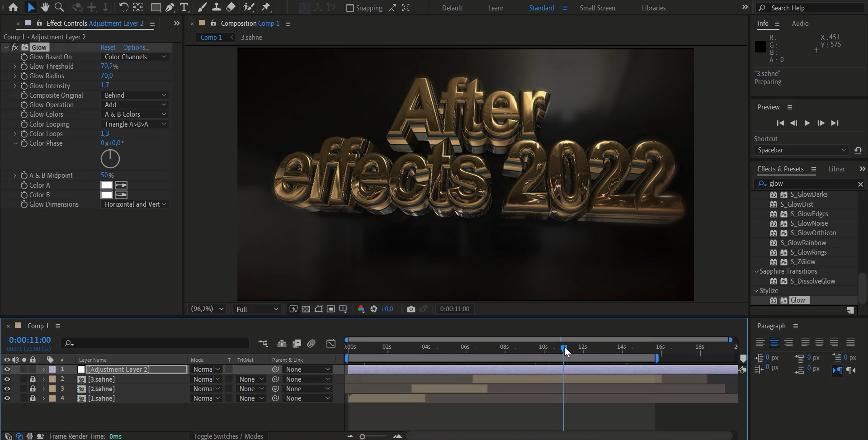
Task: Take a snapshot with camera icon
Action: point(411,309)
